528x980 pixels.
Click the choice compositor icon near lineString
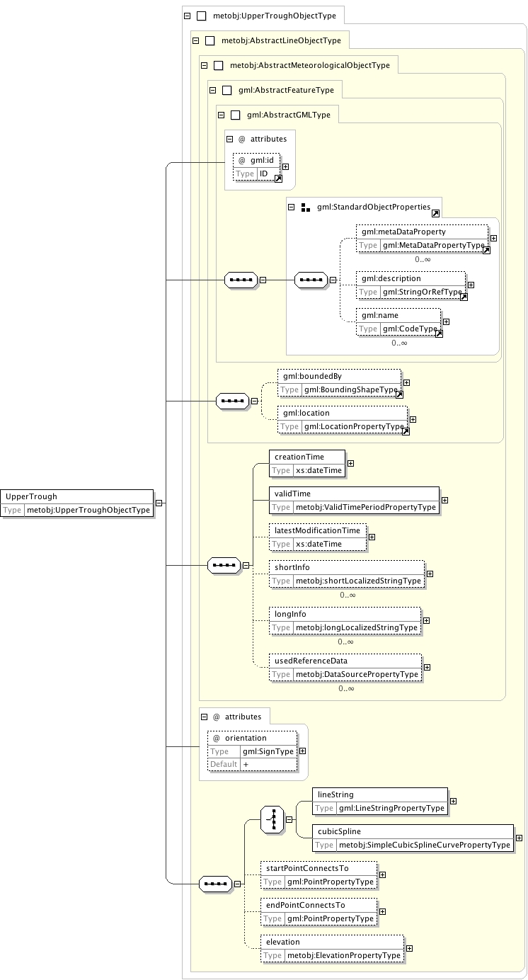(x=272, y=819)
